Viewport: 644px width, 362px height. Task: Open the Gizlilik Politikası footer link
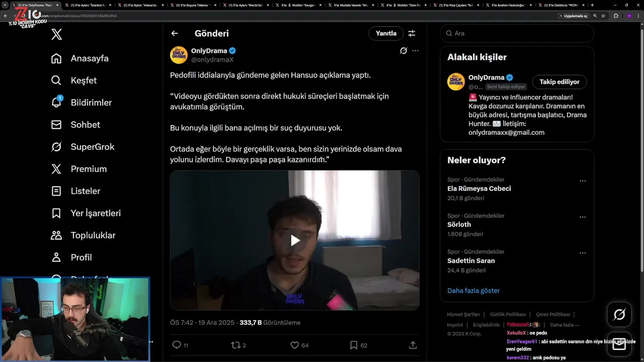coord(508,314)
